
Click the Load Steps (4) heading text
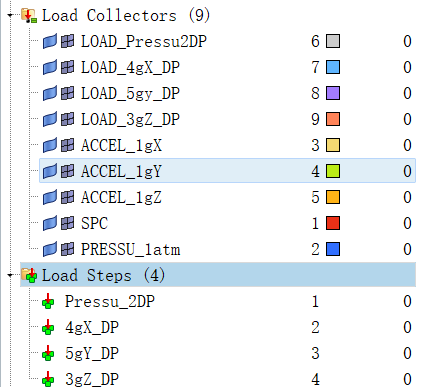103,276
